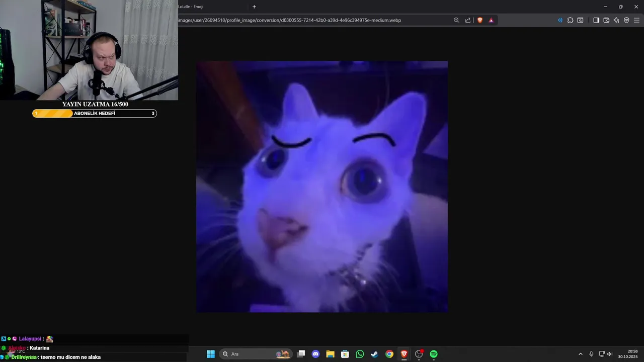The height and width of the screenshot is (362, 644).
Task: Open Brave VPN shield icon
Action: pos(626,20)
